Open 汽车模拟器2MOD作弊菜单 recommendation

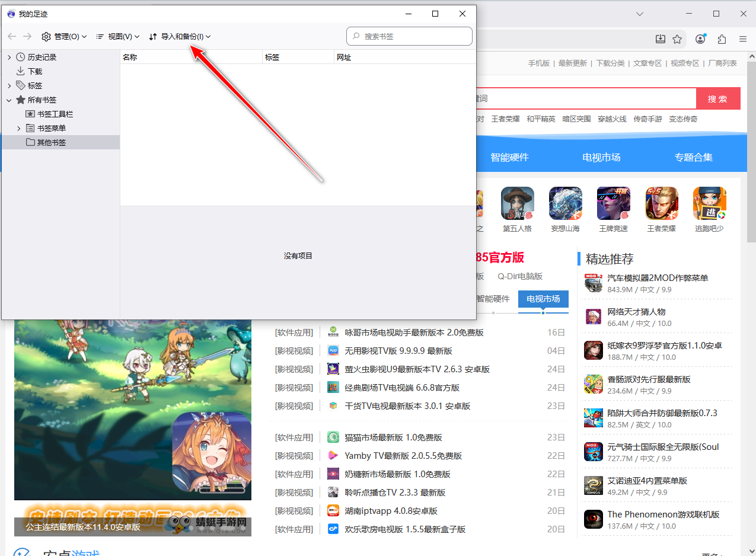[658, 278]
